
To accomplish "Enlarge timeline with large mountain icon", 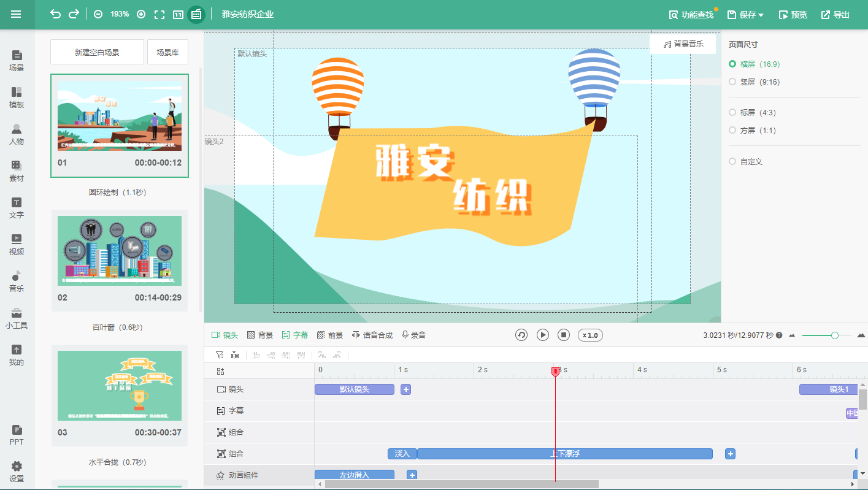I will [x=861, y=335].
